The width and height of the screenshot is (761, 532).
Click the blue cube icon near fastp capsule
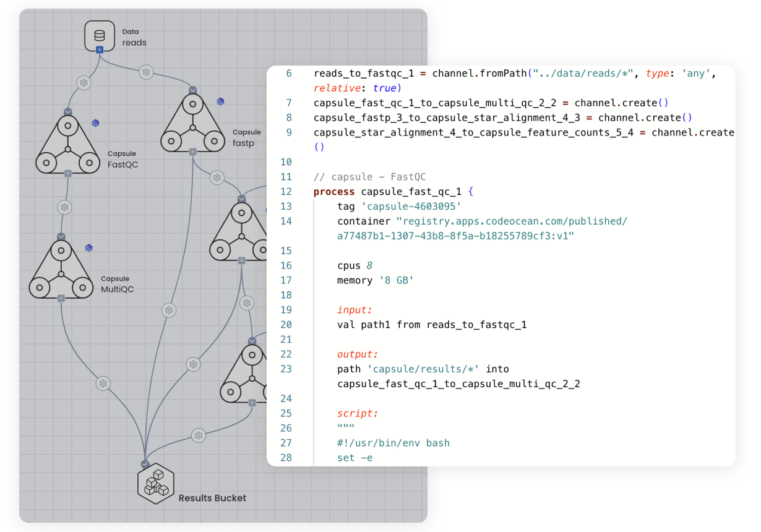pos(220,101)
